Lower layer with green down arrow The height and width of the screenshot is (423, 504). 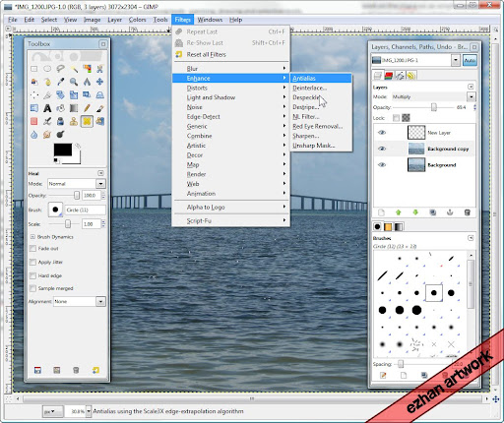point(415,212)
